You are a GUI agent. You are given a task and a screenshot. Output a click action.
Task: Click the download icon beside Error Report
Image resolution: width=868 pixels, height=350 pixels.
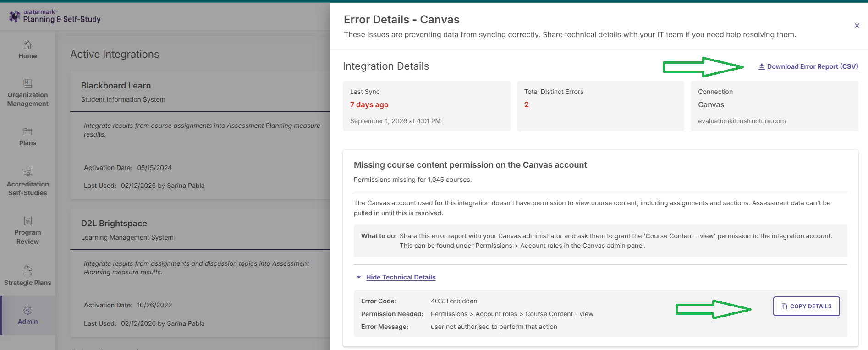pos(761,66)
